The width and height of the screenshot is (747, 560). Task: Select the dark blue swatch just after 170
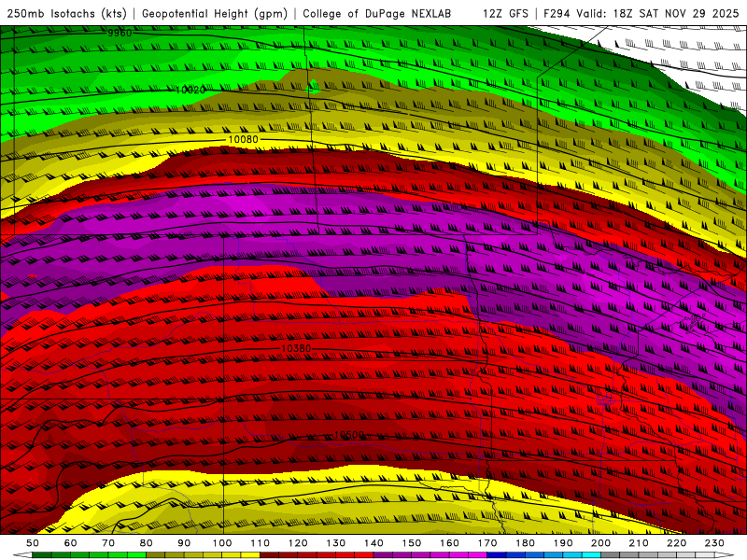coord(497,554)
